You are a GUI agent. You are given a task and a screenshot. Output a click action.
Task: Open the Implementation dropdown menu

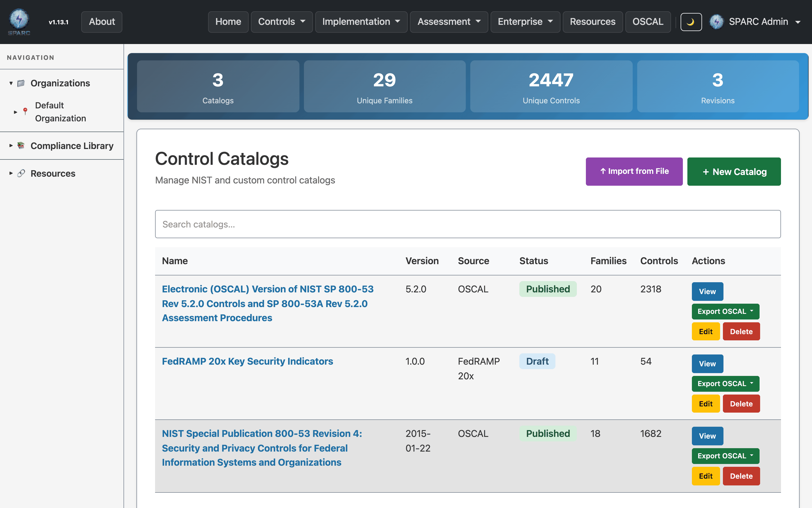pyautogui.click(x=361, y=22)
